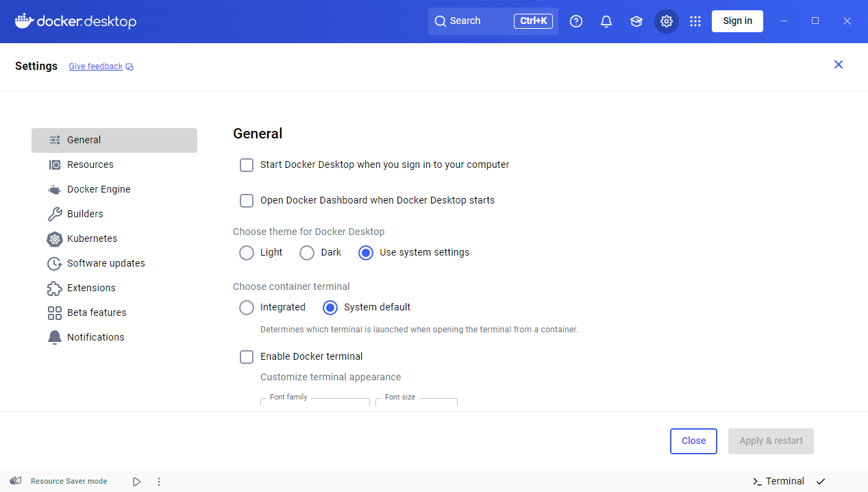Open the Learning Center icon
Image resolution: width=868 pixels, height=492 pixels.
click(x=636, y=21)
